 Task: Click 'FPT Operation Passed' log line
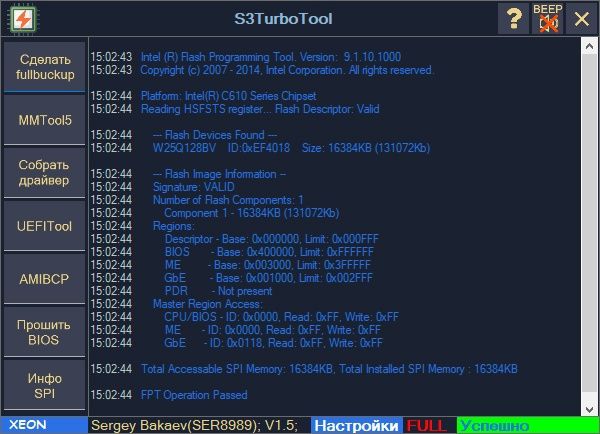(x=194, y=395)
